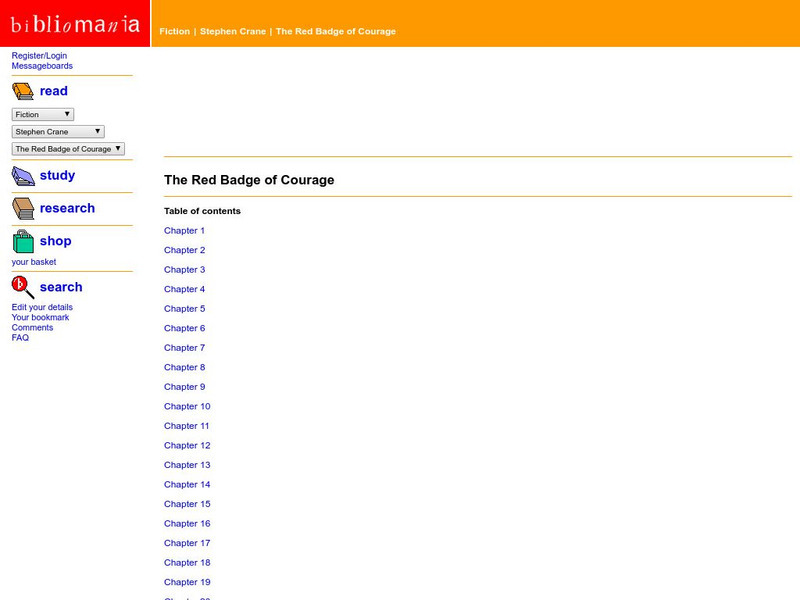The height and width of the screenshot is (600, 800).
Task: Open the read section link
Action: tap(54, 91)
